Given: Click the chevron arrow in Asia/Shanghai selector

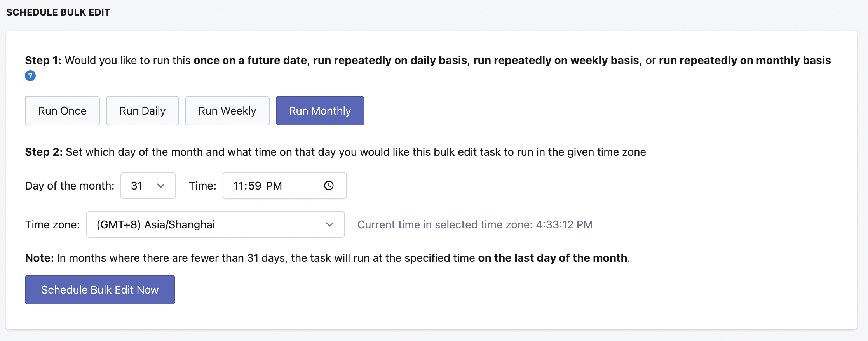Looking at the screenshot, I should click(329, 224).
